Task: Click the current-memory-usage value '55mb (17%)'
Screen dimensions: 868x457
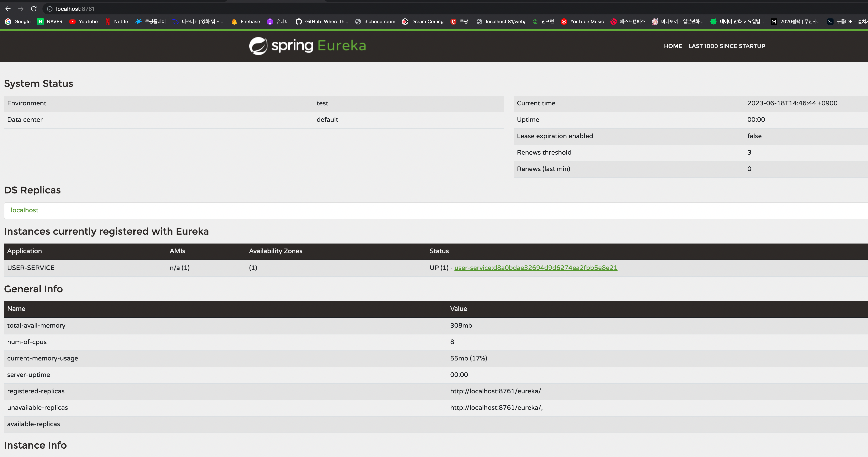Action: click(468, 358)
